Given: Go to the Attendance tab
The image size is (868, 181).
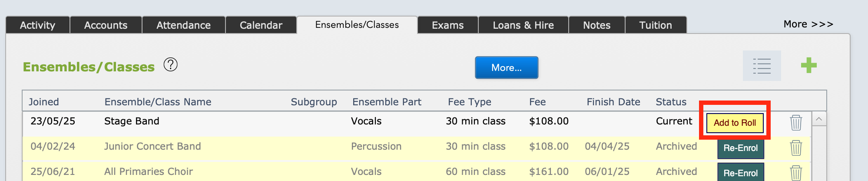Looking at the screenshot, I should pos(184,25).
